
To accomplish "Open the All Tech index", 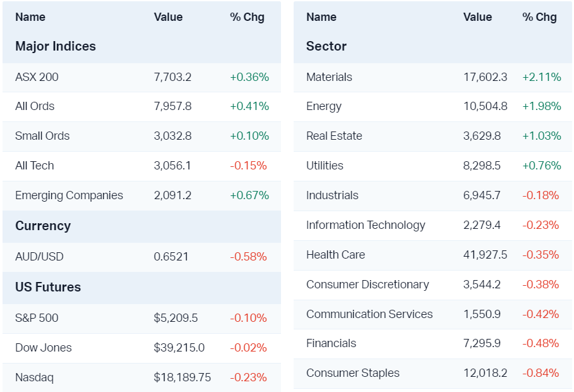I will pos(35,166).
